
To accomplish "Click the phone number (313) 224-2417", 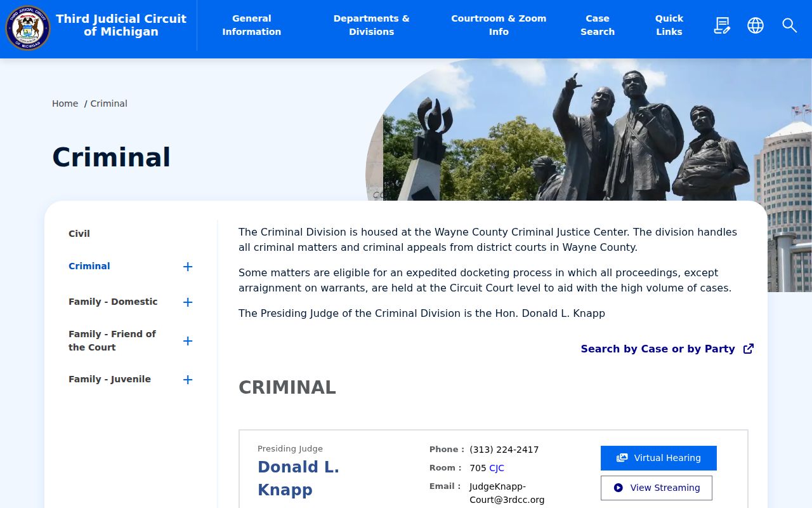I will [x=504, y=450].
